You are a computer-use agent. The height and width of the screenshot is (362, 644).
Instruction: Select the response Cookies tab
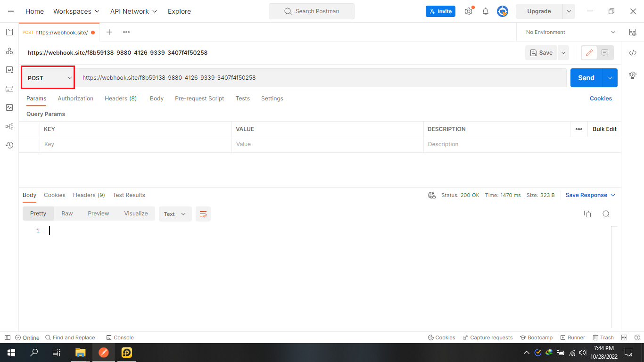coord(55,195)
